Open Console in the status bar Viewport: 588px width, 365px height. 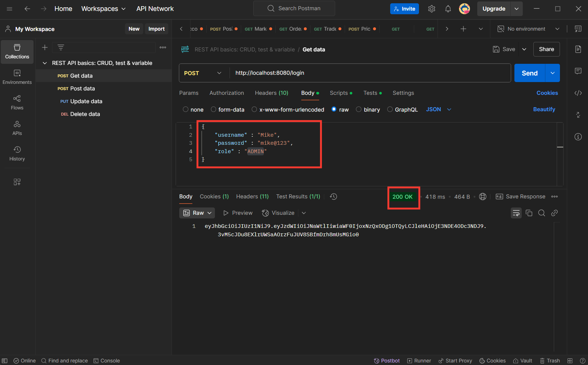107,361
